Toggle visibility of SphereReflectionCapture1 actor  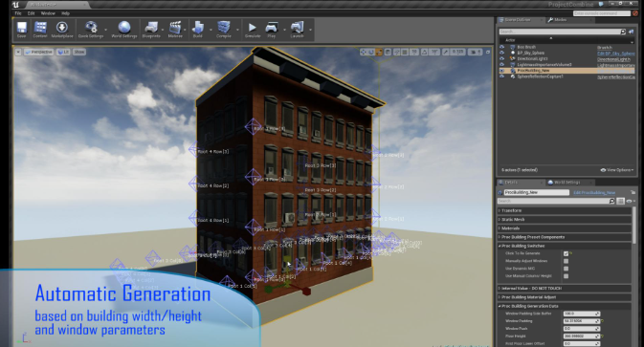[501, 76]
